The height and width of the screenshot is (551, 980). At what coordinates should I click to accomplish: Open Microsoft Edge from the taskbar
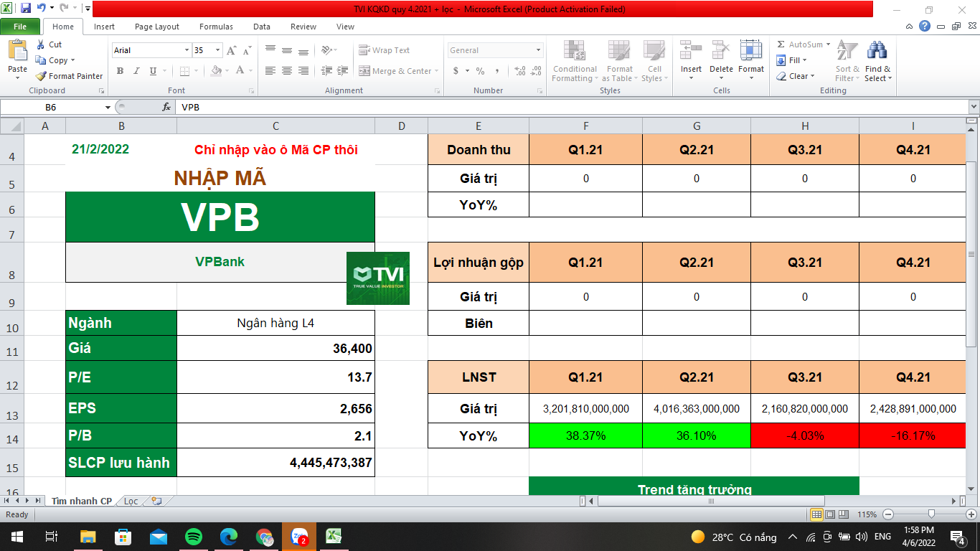click(x=229, y=537)
